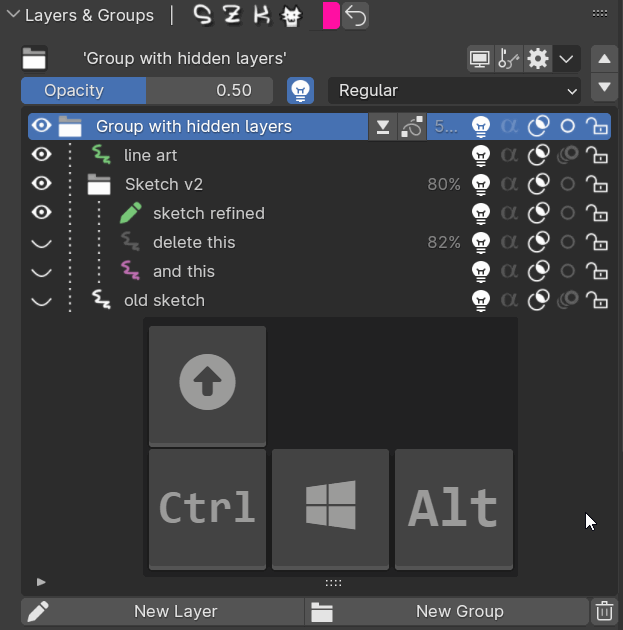Toggle the mask icon on 'sketch refined'

click(x=538, y=213)
